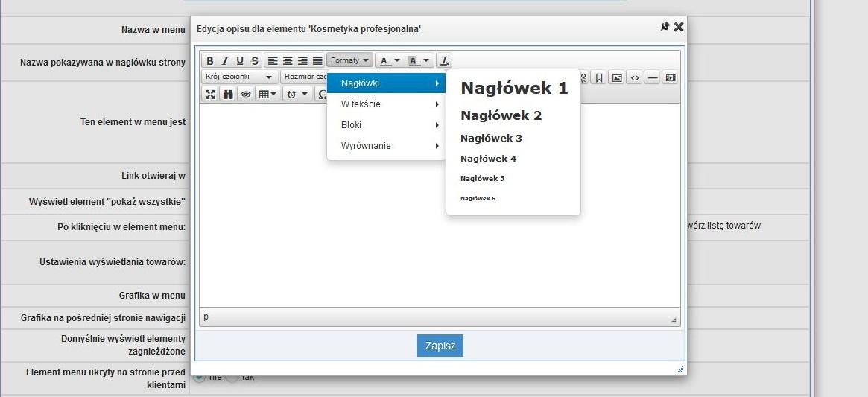Open the Bloki submenu
Screen dimensions: 868x397
387,125
